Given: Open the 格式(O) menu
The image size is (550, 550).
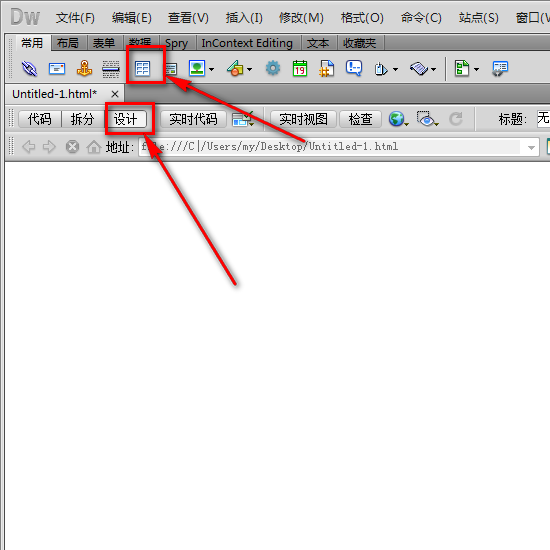Looking at the screenshot, I should (362, 18).
